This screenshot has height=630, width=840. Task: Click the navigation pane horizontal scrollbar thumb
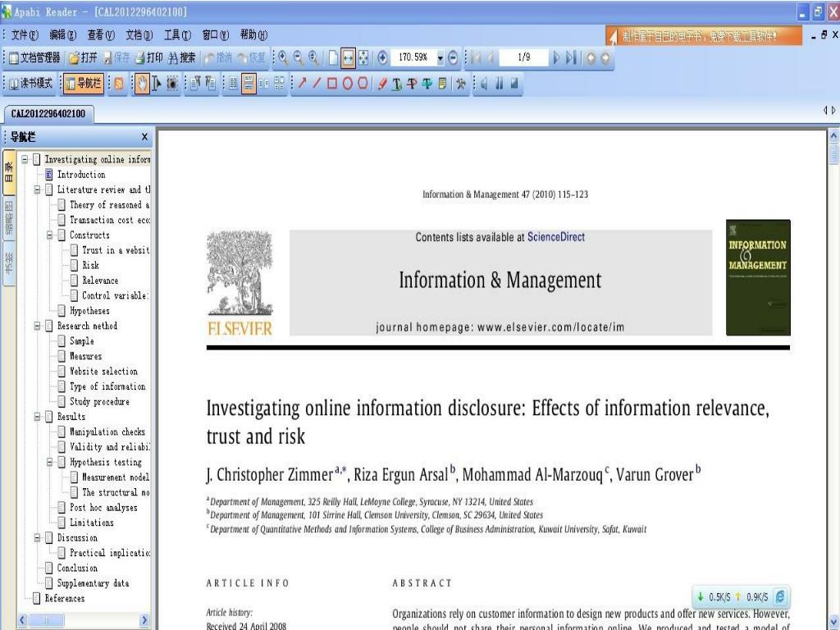click(x=46, y=620)
